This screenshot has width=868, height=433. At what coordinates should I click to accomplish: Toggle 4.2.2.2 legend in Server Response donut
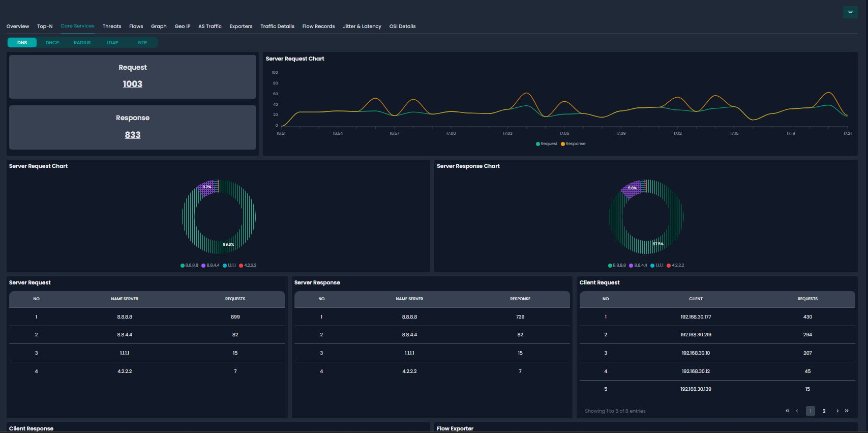pyautogui.click(x=676, y=266)
